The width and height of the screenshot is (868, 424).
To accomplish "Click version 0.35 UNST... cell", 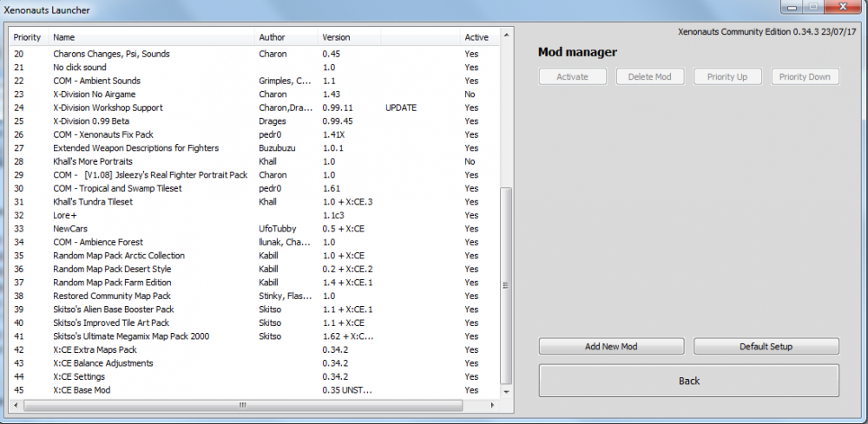I will coord(347,390).
